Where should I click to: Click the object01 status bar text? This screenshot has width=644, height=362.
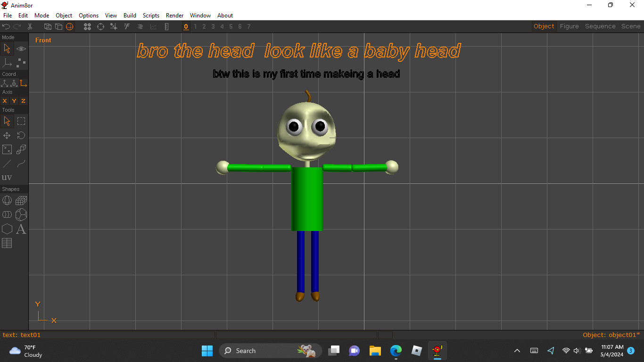pyautogui.click(x=611, y=335)
